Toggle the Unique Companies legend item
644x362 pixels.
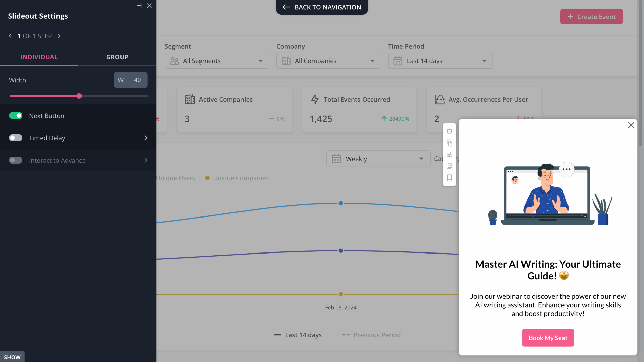click(x=237, y=178)
